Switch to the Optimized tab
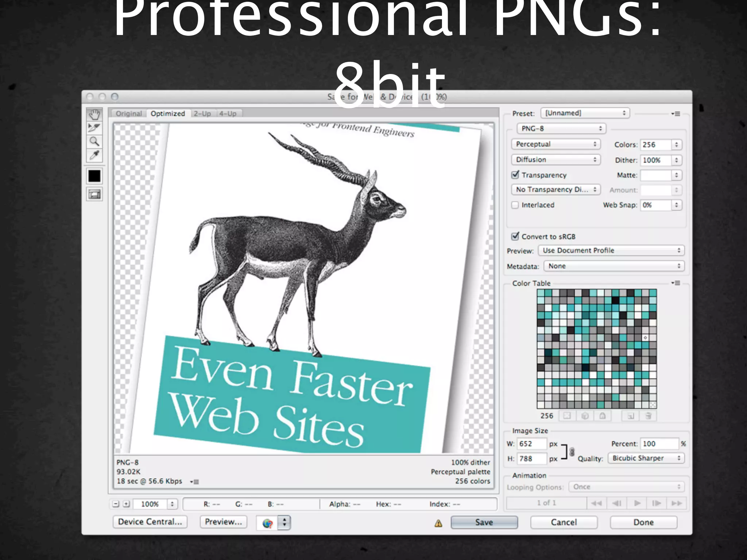Viewport: 747px width, 560px height. [x=168, y=114]
